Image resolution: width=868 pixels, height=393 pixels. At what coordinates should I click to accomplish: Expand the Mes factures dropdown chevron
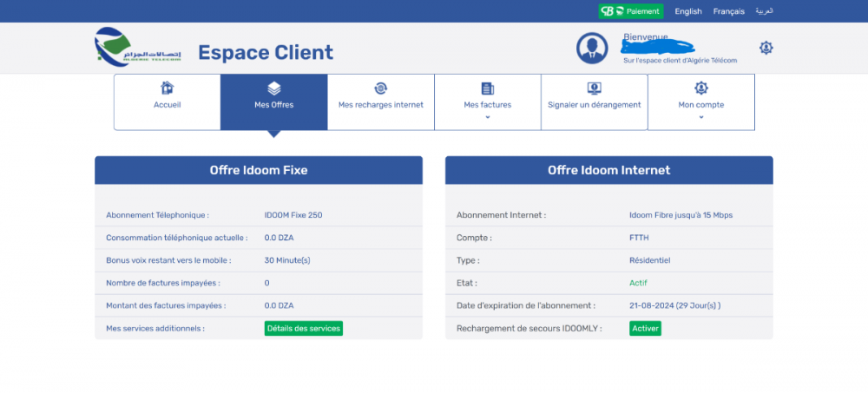pyautogui.click(x=487, y=117)
